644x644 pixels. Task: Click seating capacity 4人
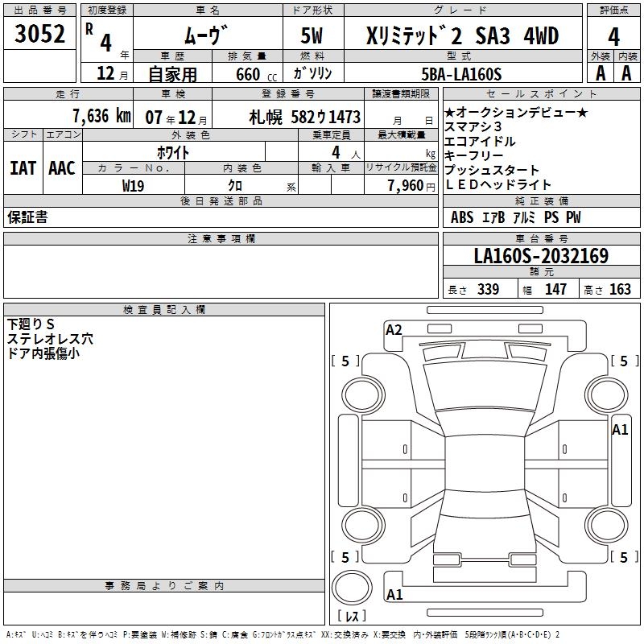345,153
